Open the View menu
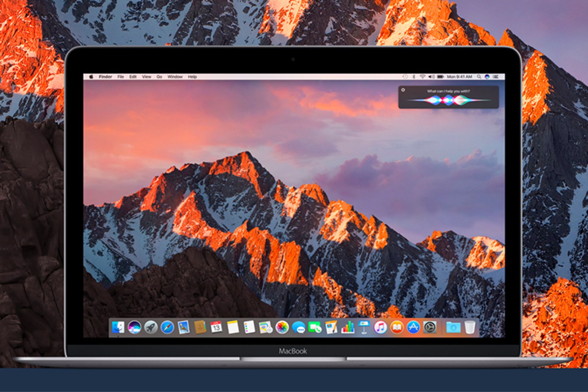This screenshot has width=588, height=392. tap(146, 77)
